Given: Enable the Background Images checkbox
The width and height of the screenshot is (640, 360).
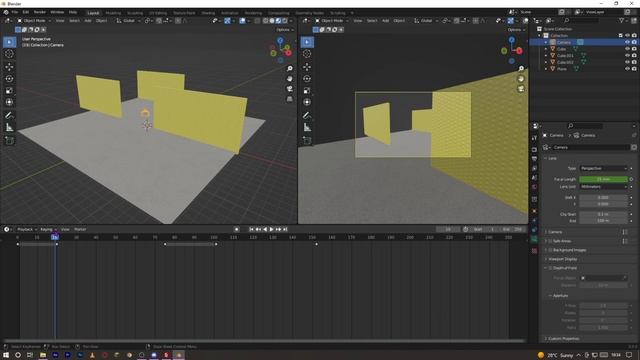Looking at the screenshot, I should tap(550, 250).
